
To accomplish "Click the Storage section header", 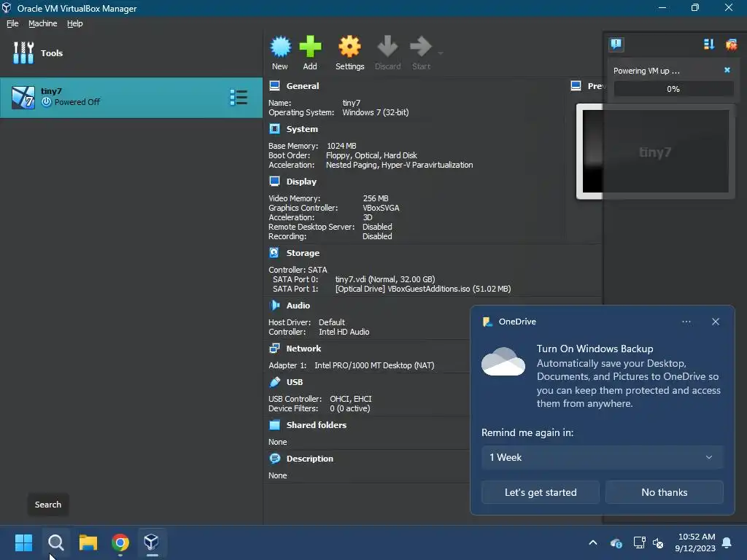I will 303,253.
